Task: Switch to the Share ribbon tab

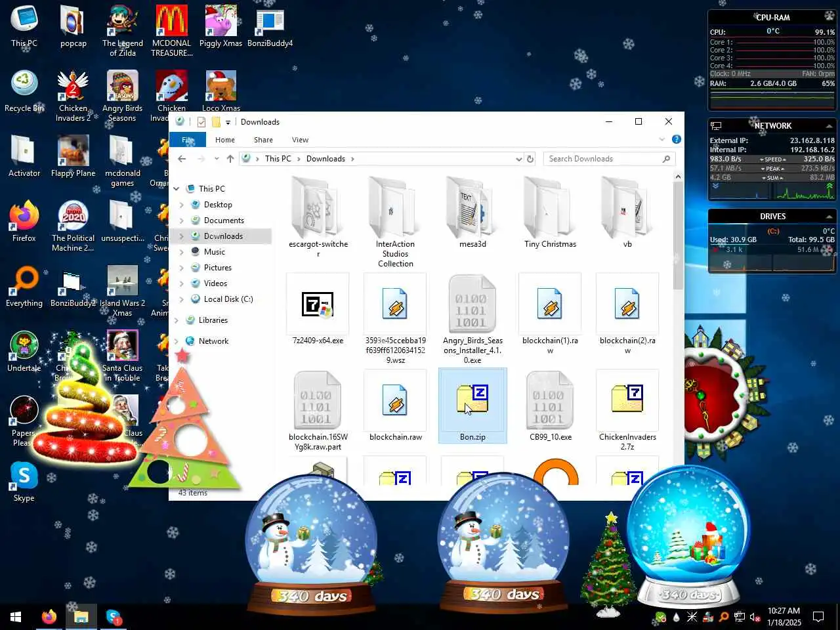Action: 263,140
